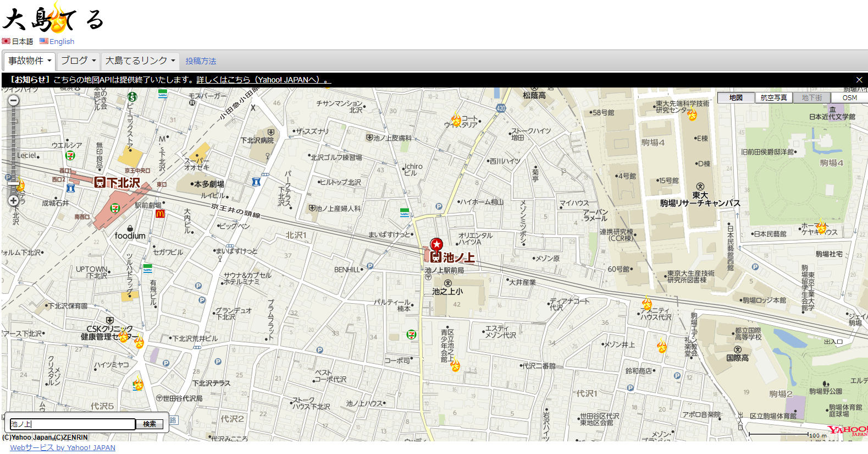Click the FamilyMart icon left of モスバーガー

tap(163, 94)
